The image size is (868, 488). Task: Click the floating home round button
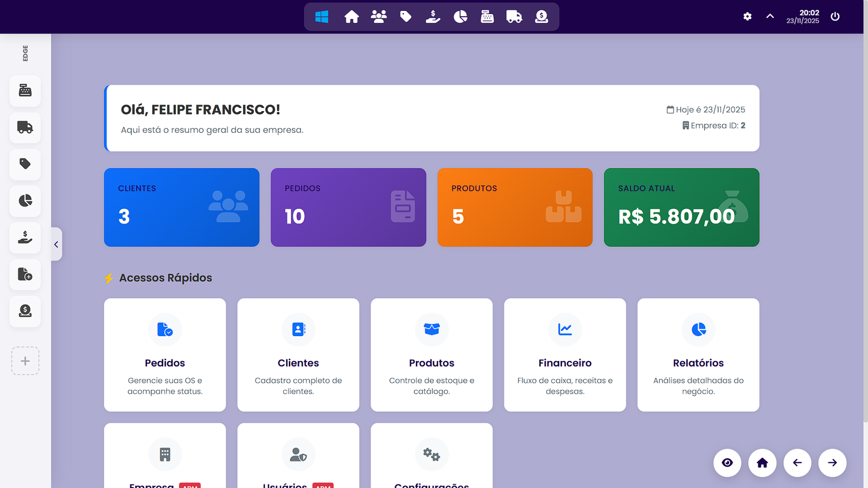pyautogui.click(x=762, y=463)
